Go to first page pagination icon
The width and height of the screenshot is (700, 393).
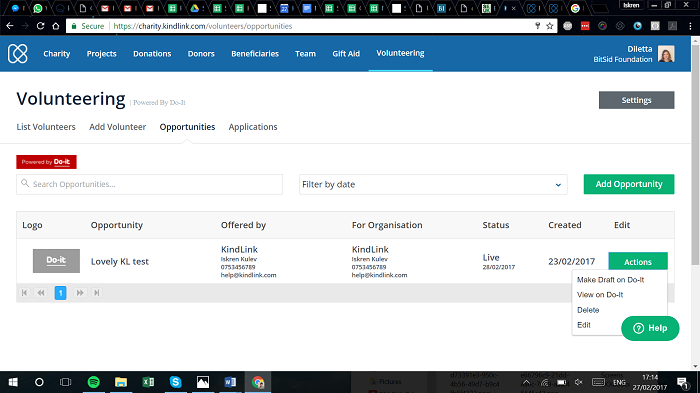(x=24, y=293)
